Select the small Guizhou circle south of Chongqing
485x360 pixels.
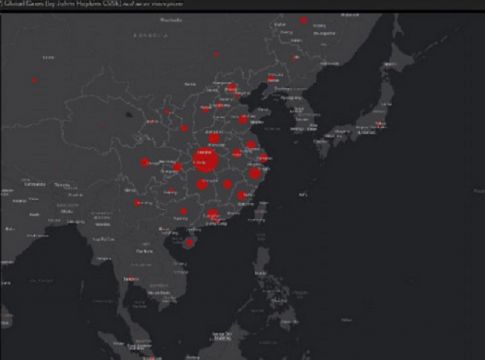tap(171, 191)
